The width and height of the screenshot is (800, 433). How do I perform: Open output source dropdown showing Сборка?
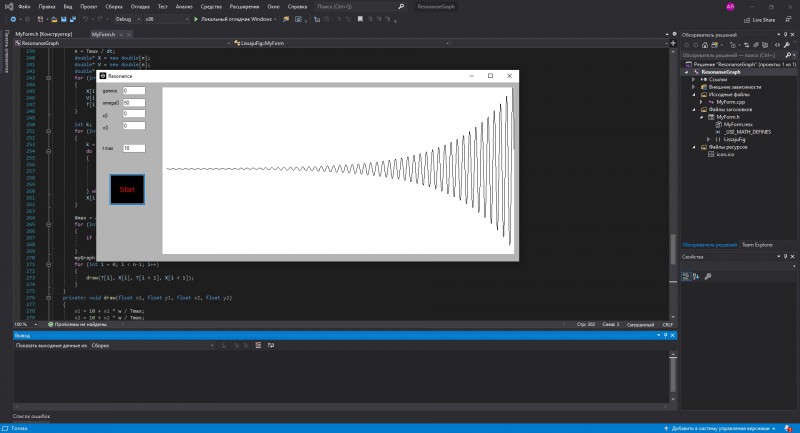tap(152, 345)
